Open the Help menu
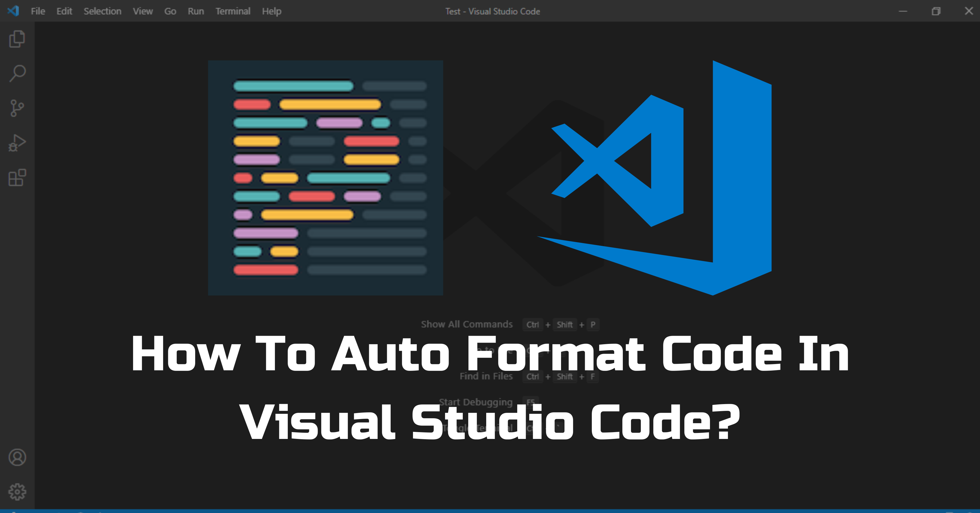980x513 pixels. click(271, 11)
